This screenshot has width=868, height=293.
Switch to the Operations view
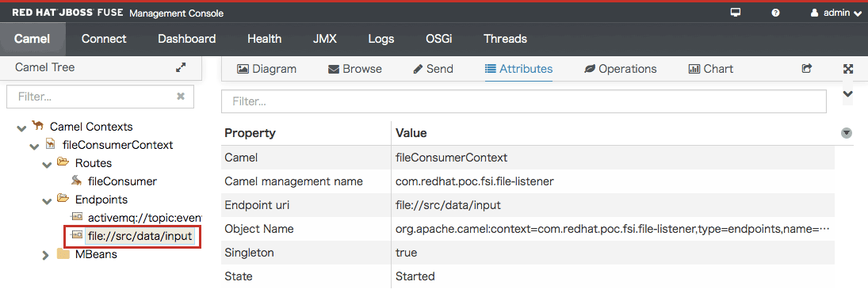(621, 69)
